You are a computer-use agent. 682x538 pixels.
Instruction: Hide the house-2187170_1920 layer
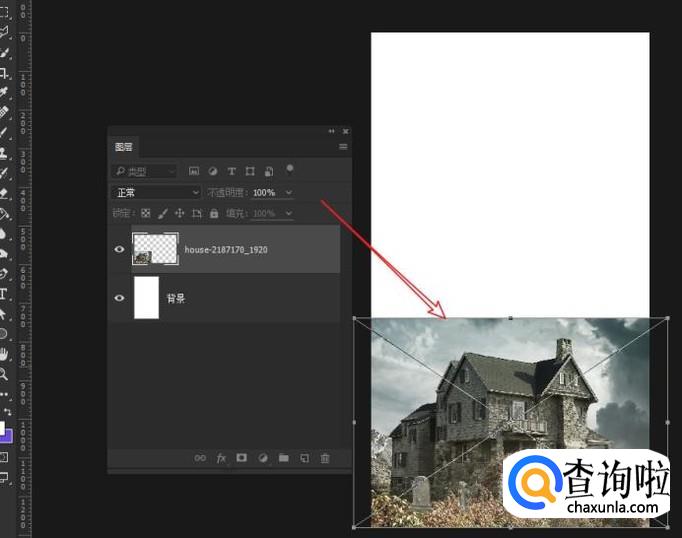[x=119, y=249]
